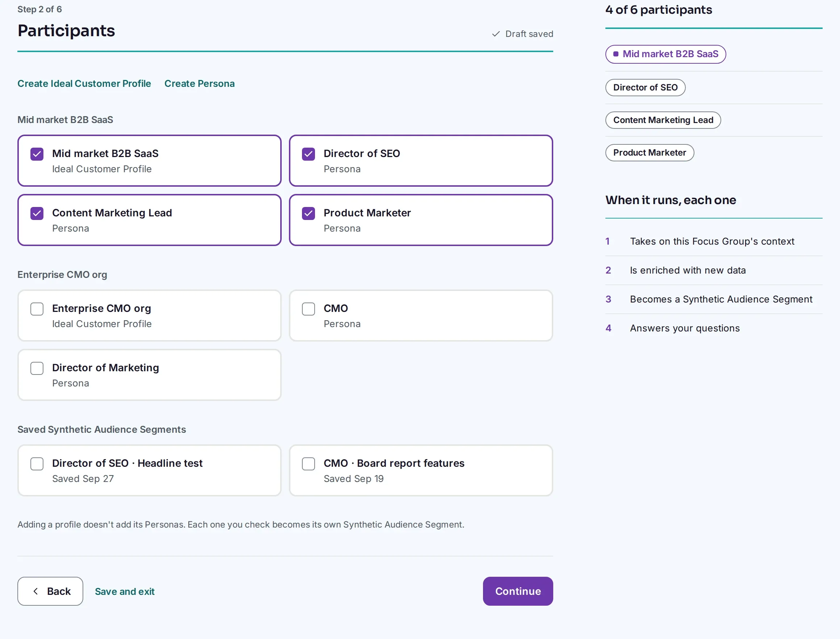Uncheck the Director of SEO persona checkbox
The height and width of the screenshot is (639, 840).
pos(308,154)
